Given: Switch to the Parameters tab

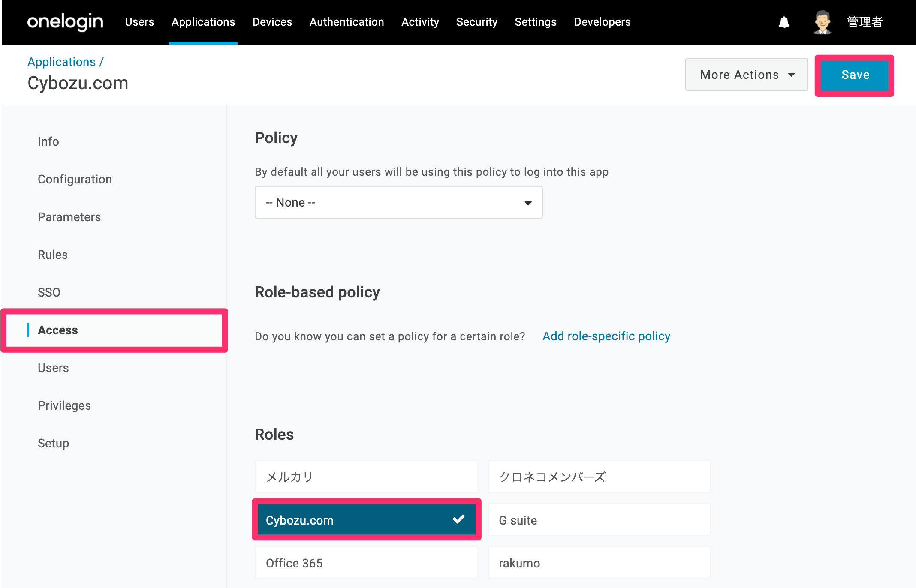Looking at the screenshot, I should click(69, 217).
